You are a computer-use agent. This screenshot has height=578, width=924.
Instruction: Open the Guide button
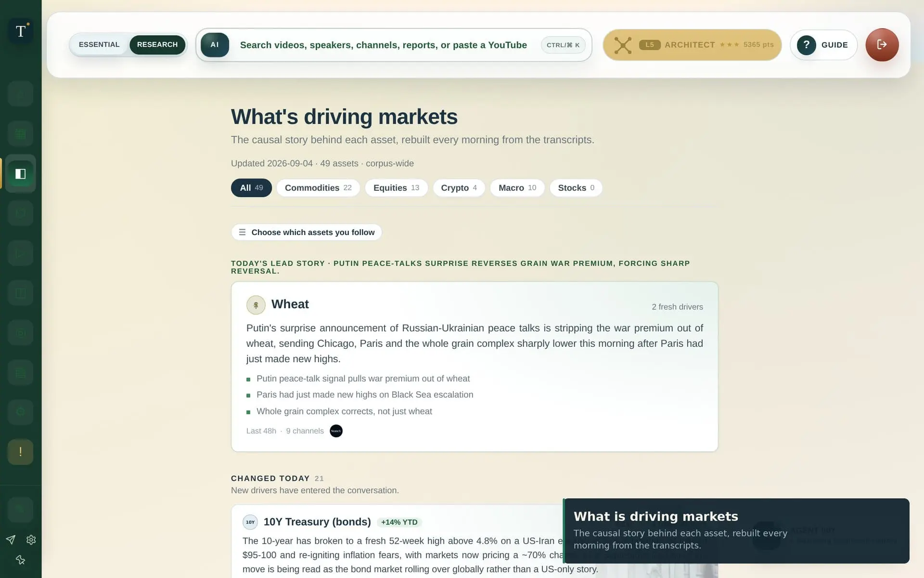coord(823,45)
